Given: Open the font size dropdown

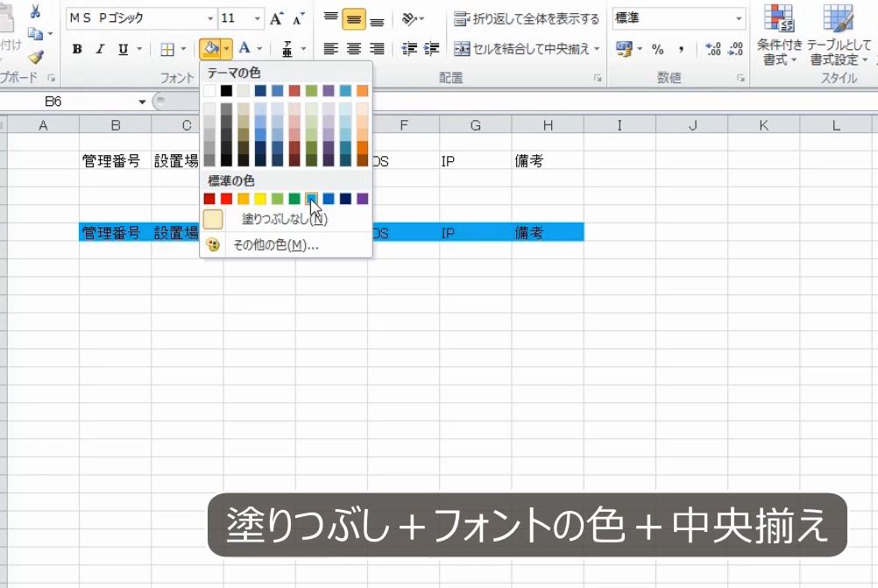Looking at the screenshot, I should pos(256,18).
